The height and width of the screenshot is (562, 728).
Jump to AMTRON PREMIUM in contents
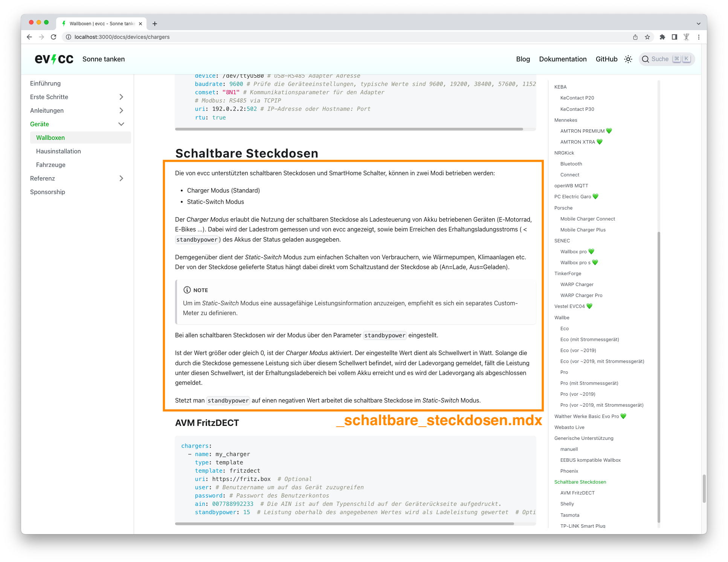[x=586, y=131]
